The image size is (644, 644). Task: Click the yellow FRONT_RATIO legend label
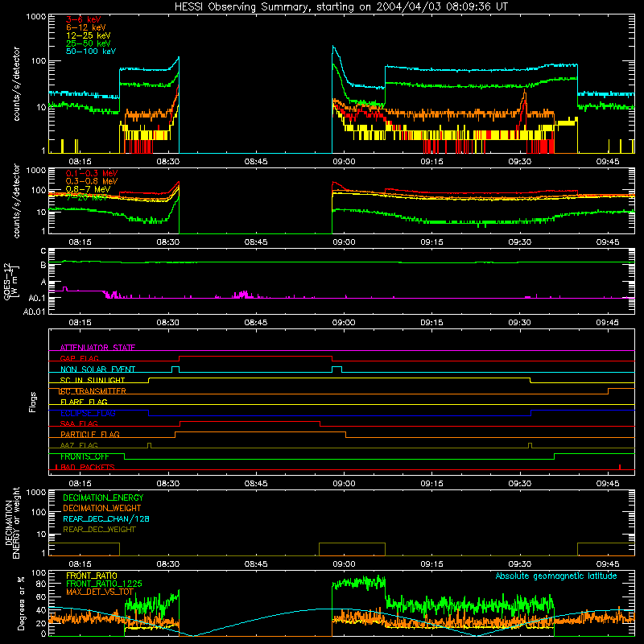[92, 576]
